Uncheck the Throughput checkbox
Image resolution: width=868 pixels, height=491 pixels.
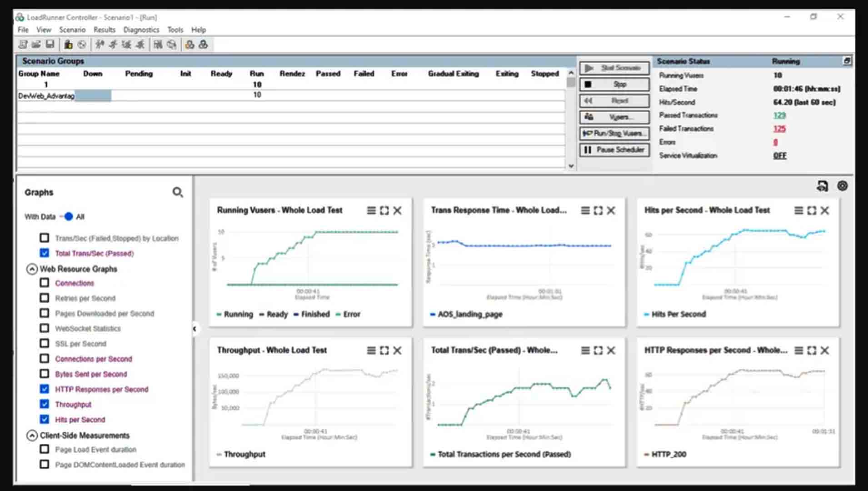coord(45,404)
